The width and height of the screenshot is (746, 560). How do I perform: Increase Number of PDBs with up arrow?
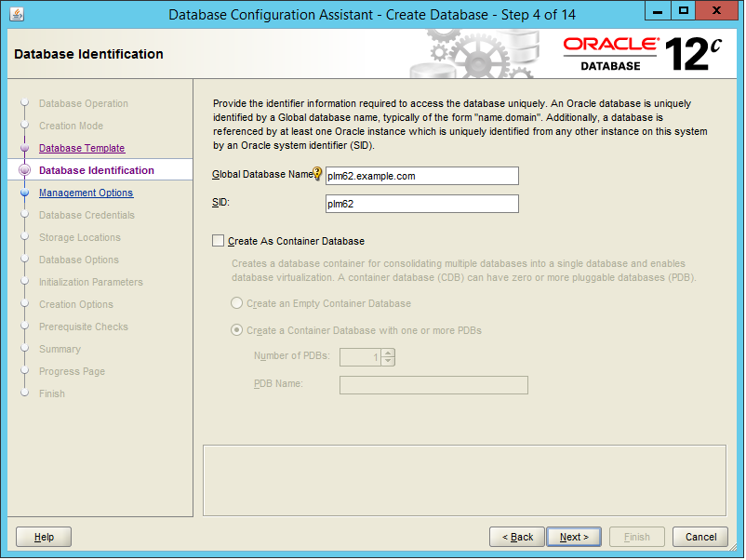click(x=388, y=353)
